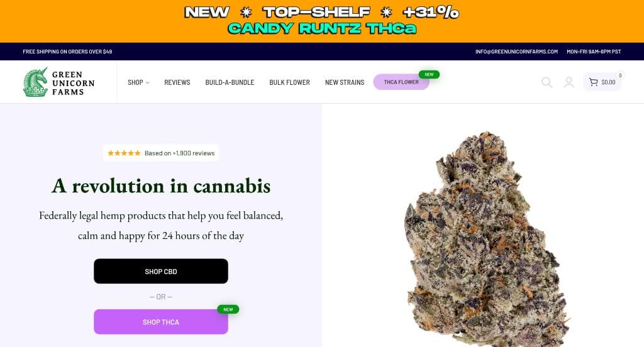The image size is (644, 347).
Task: Click the chevron next to Shop
Action: click(147, 82)
